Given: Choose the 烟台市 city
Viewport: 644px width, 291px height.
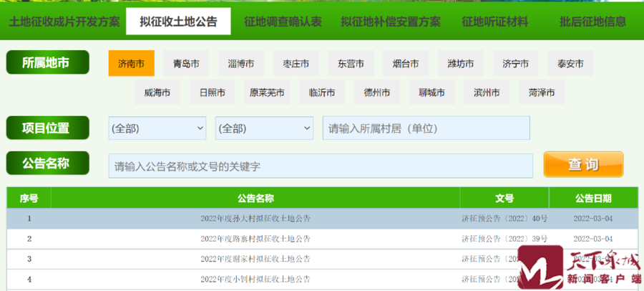Looking at the screenshot, I should [x=406, y=63].
